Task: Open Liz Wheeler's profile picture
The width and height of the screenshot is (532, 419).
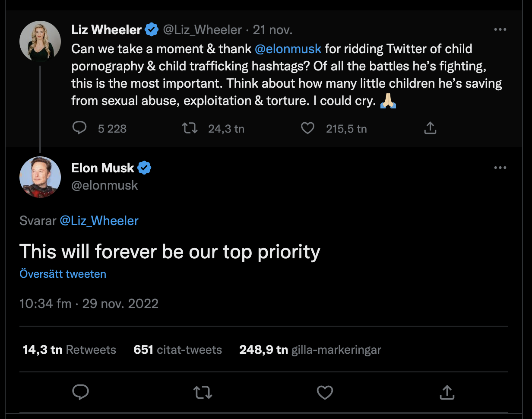Action: [40, 41]
